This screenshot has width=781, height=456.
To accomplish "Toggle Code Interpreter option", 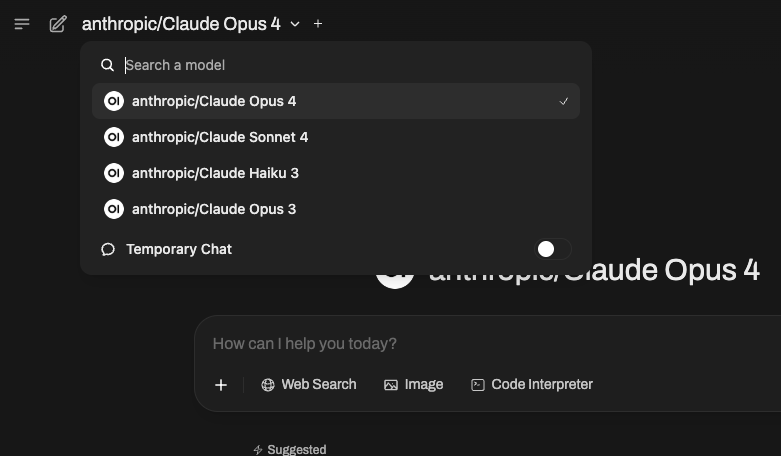I will click(532, 385).
